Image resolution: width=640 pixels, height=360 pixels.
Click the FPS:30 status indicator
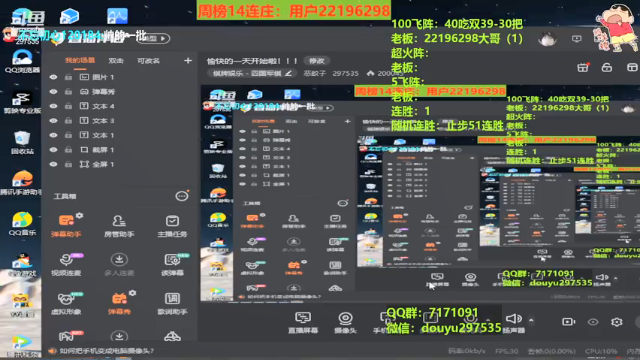click(507, 351)
